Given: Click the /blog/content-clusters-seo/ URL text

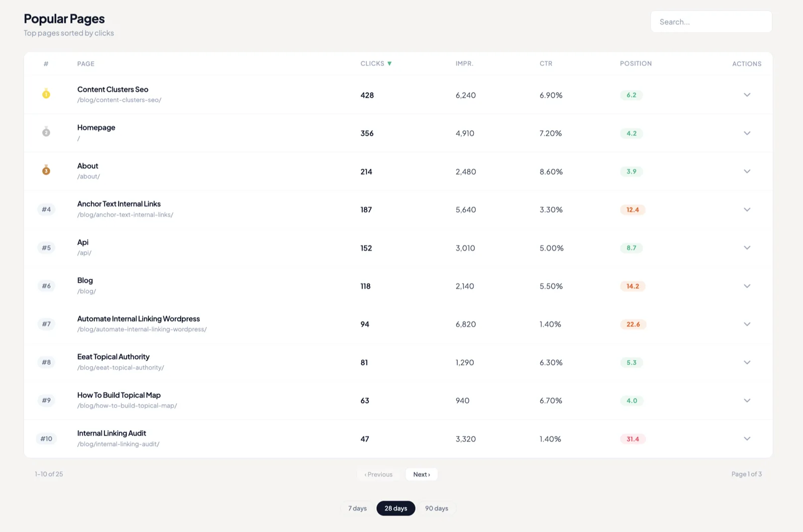Looking at the screenshot, I should coord(119,100).
